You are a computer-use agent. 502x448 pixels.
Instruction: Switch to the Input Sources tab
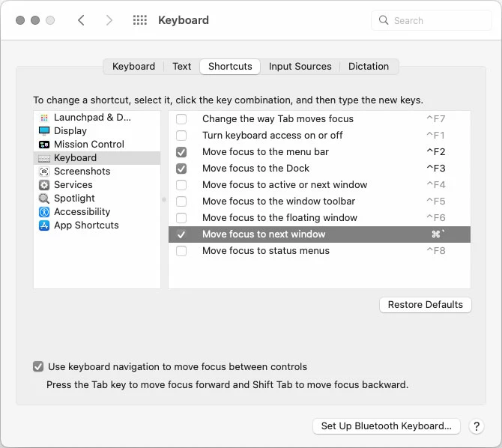coord(300,67)
